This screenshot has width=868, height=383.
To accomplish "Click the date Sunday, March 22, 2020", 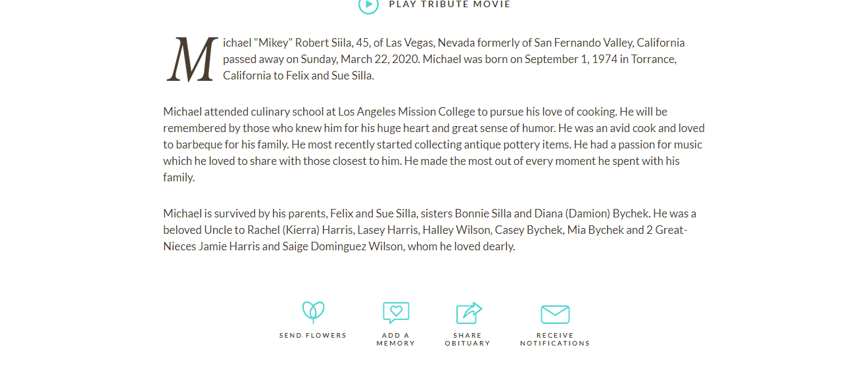I will tap(360, 59).
